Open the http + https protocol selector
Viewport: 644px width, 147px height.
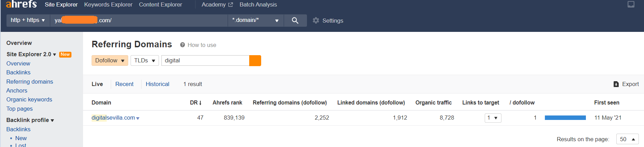click(x=28, y=20)
